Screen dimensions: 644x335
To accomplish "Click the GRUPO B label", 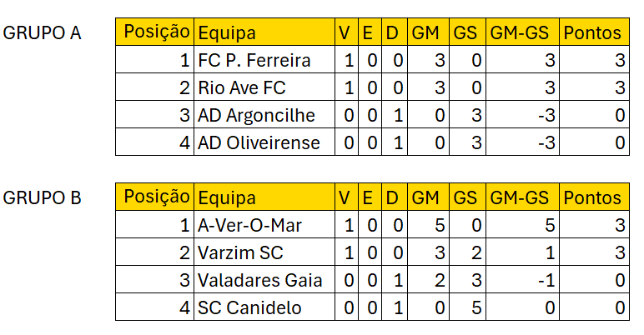I will click(x=43, y=198).
